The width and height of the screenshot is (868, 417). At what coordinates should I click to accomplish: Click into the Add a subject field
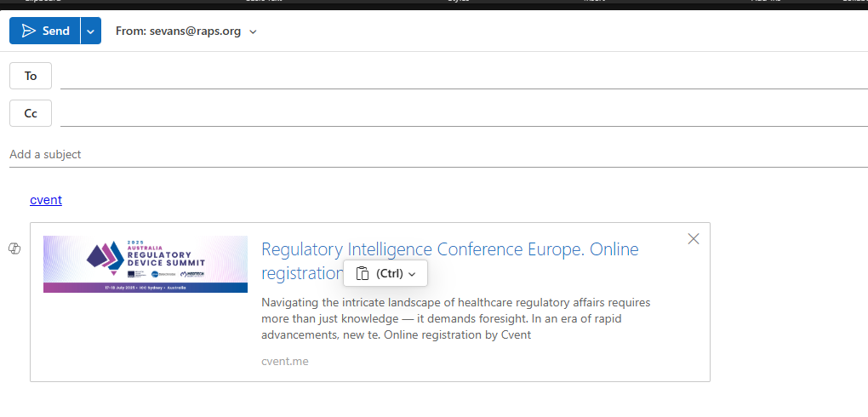(x=438, y=155)
